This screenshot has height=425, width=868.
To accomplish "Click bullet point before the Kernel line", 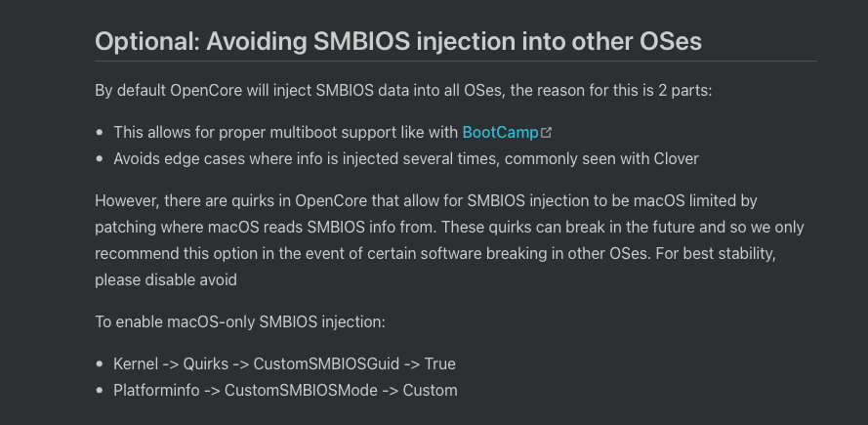I will [x=101, y=365].
